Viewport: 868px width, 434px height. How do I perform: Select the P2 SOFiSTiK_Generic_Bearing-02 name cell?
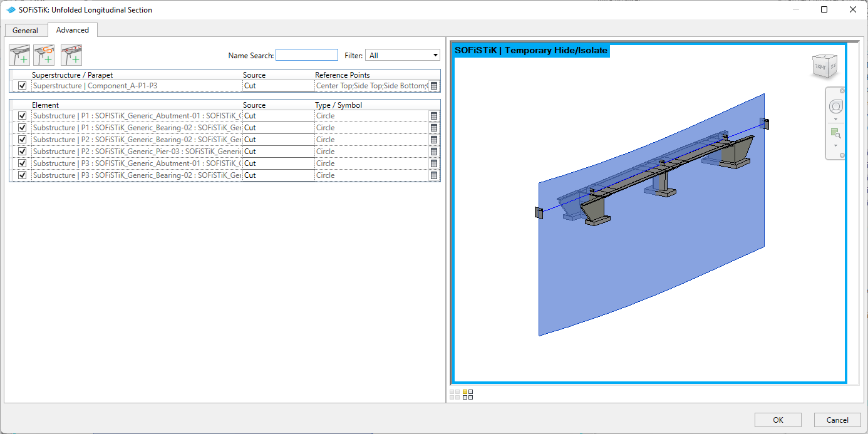click(x=137, y=140)
